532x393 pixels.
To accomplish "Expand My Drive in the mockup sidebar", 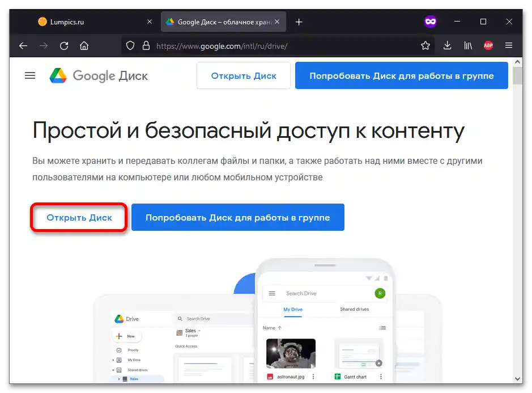I will pos(113,360).
